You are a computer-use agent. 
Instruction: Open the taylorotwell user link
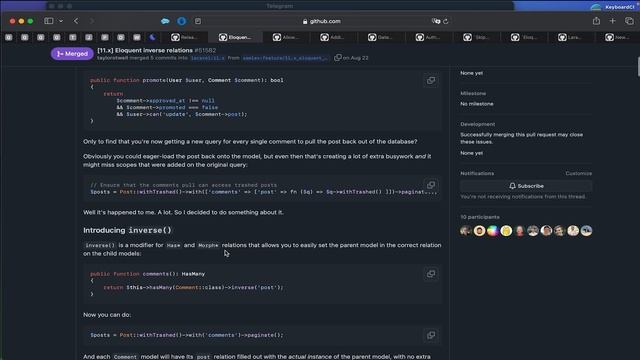point(112,58)
